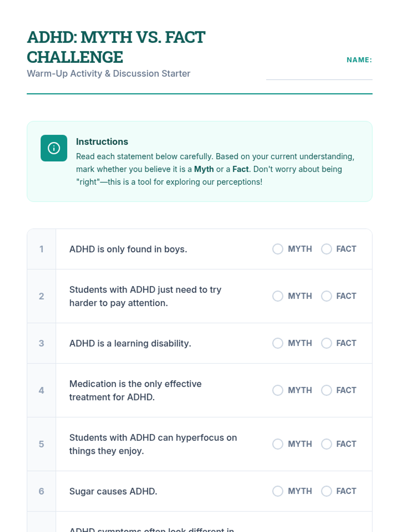
Task: Mark 'try harder to pay attention' as MYTH
Action: [278, 296]
